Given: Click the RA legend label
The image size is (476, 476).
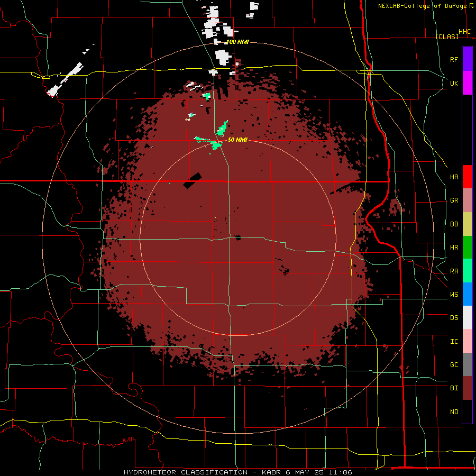Looking at the screenshot, I should (x=454, y=271).
